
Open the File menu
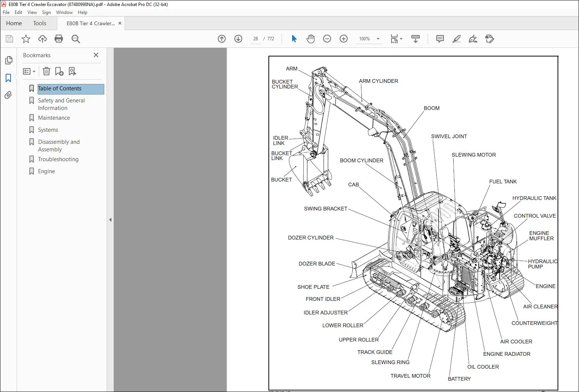click(x=6, y=12)
